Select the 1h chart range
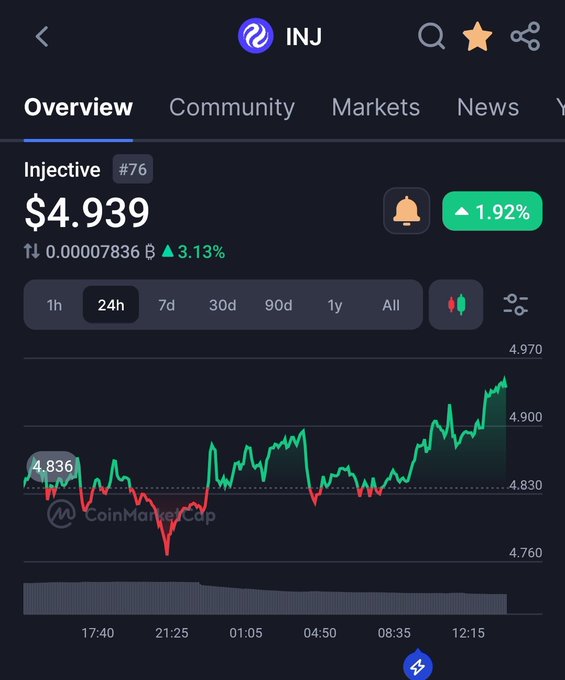The image size is (565, 680). pyautogui.click(x=54, y=305)
